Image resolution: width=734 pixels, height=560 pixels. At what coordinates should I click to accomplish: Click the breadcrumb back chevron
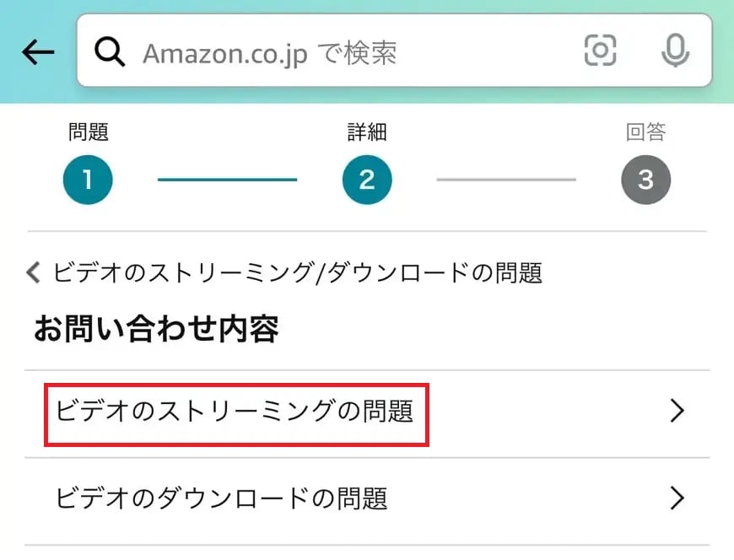pyautogui.click(x=34, y=272)
